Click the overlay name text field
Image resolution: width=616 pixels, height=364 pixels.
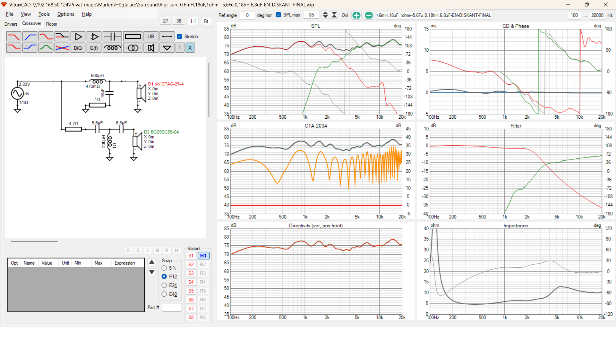tap(434, 15)
